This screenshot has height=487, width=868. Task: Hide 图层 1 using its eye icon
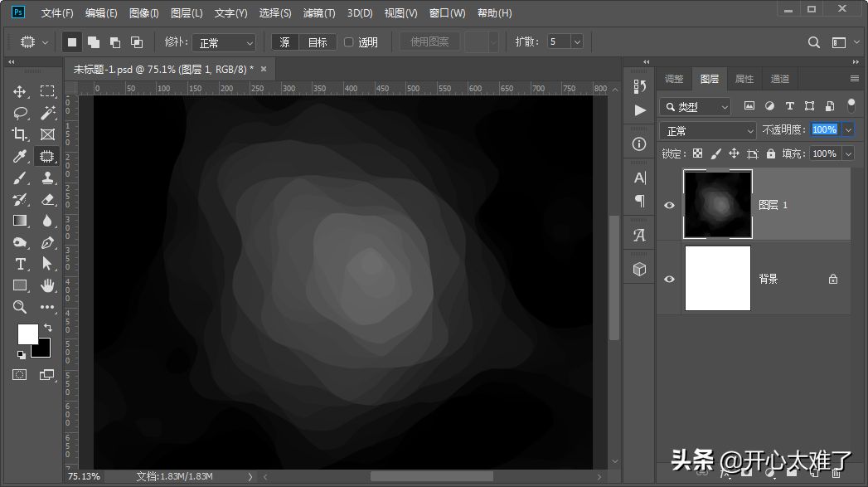coord(669,205)
